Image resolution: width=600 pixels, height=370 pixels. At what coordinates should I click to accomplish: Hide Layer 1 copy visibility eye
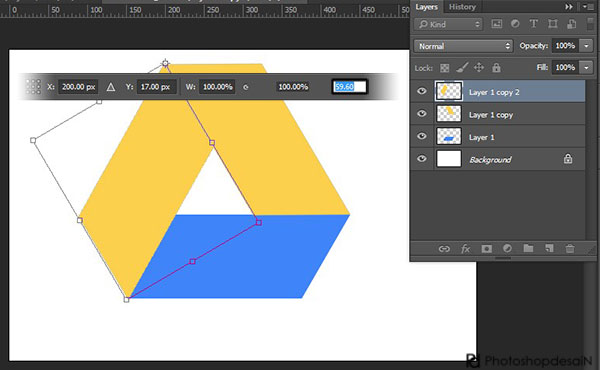(422, 114)
